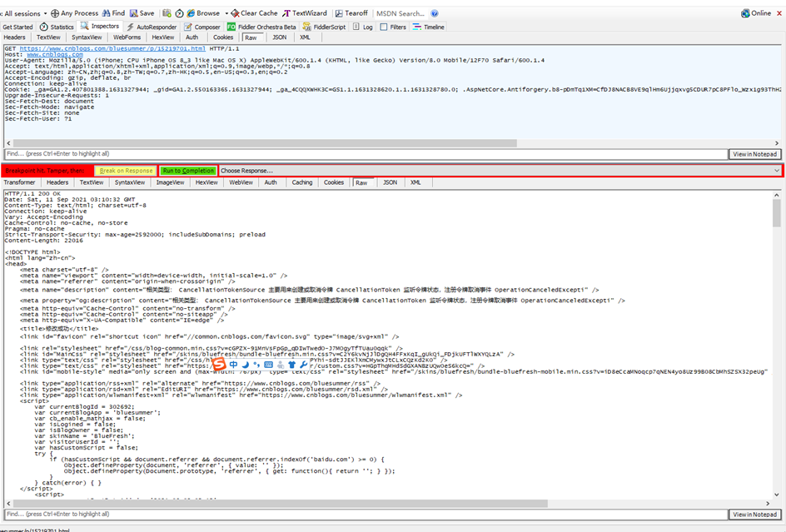Select the response Caching tab
This screenshot has width=786, height=532.
(x=302, y=182)
